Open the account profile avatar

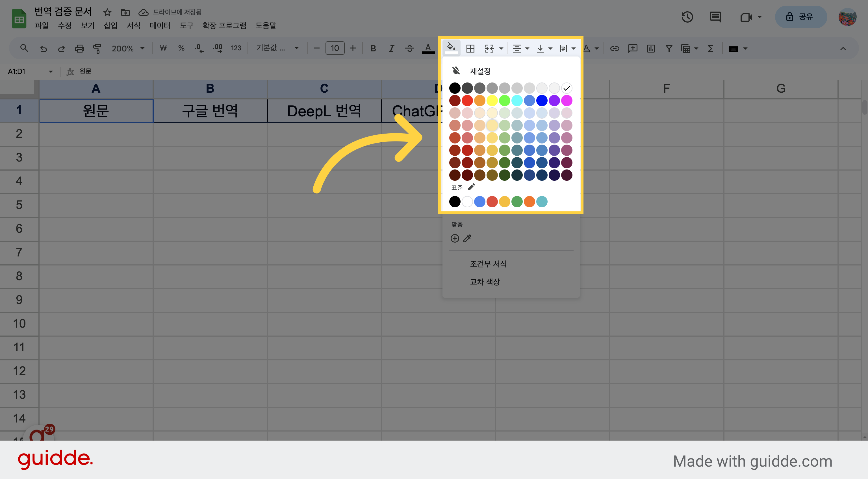[847, 17]
